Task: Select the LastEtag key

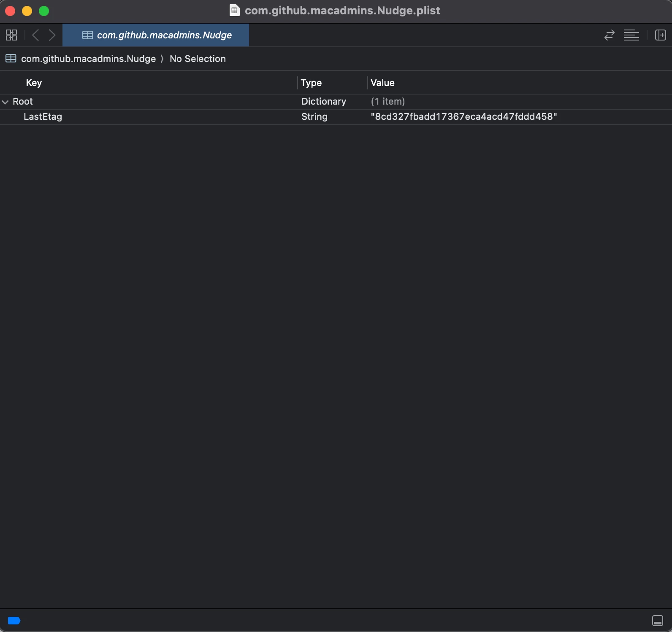Action: pyautogui.click(x=43, y=116)
